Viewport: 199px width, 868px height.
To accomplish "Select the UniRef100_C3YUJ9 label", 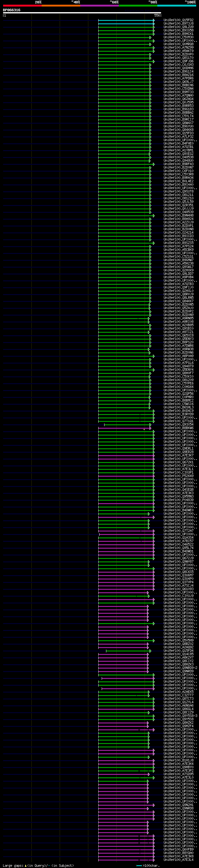I will click(x=178, y=596).
